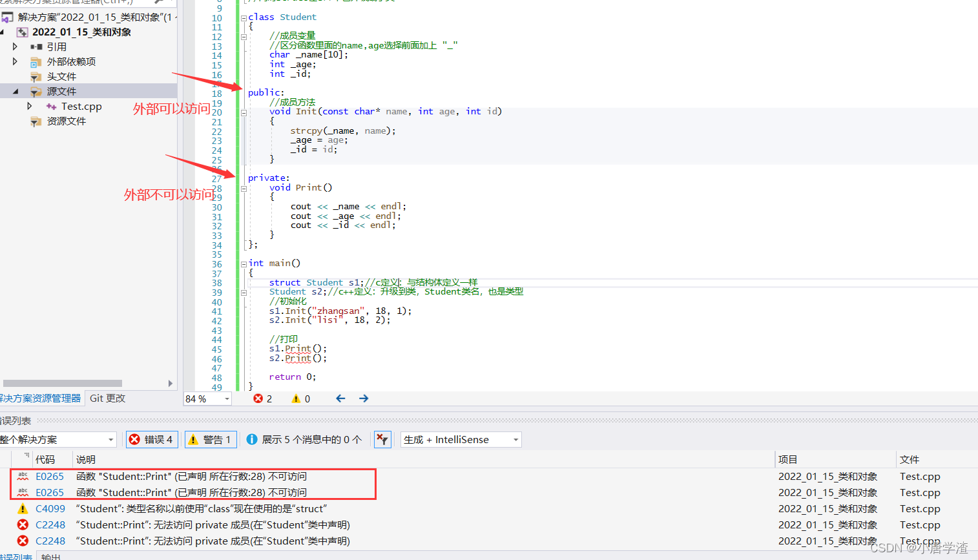Expand the 外部依赖项 node
This screenshot has height=560, width=978.
[16, 61]
